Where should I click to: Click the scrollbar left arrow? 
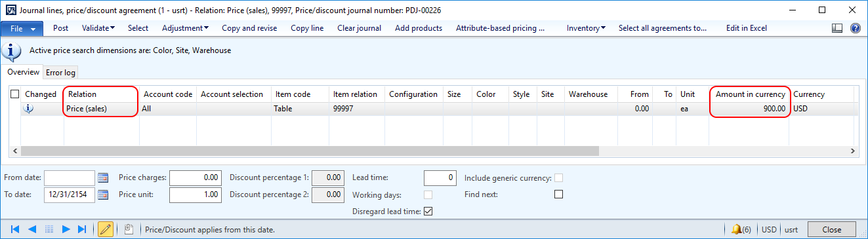(15, 151)
